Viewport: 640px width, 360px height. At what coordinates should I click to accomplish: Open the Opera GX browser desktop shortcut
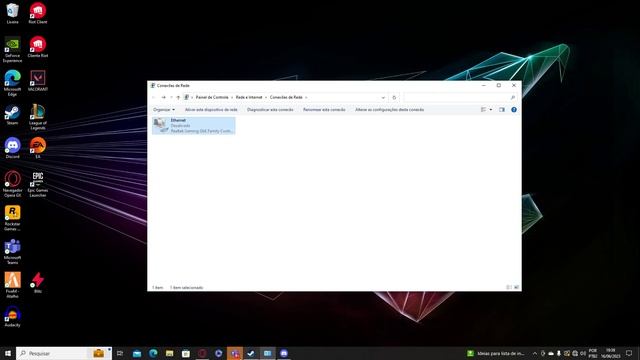pos(13,184)
